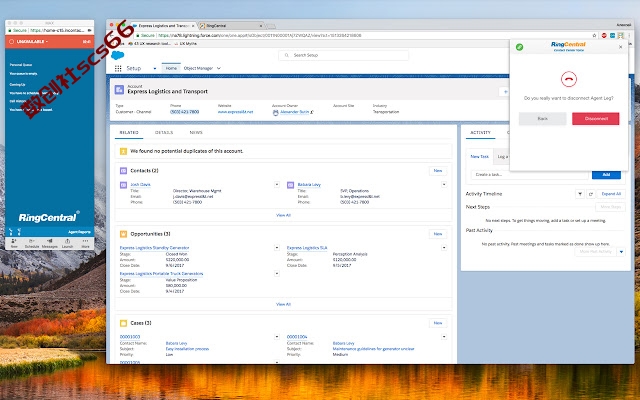
Task: Click the Salesforce cloud logo
Action: tap(118, 55)
